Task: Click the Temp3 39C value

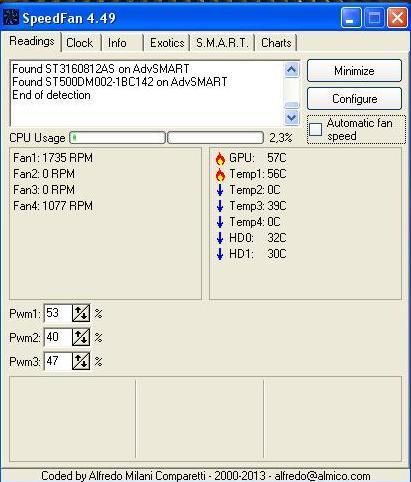Action: [277, 206]
